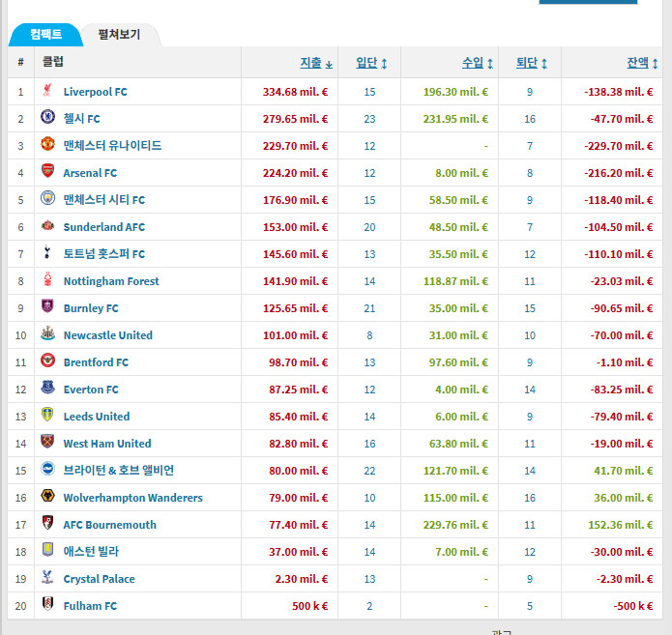Open the Sunderland AFC club link

104,227
